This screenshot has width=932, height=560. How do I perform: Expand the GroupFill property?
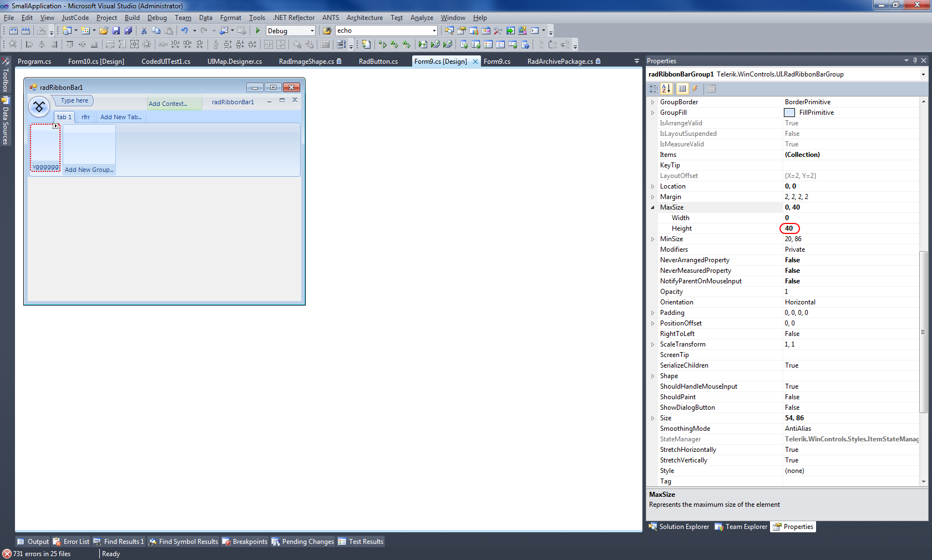[x=652, y=113]
